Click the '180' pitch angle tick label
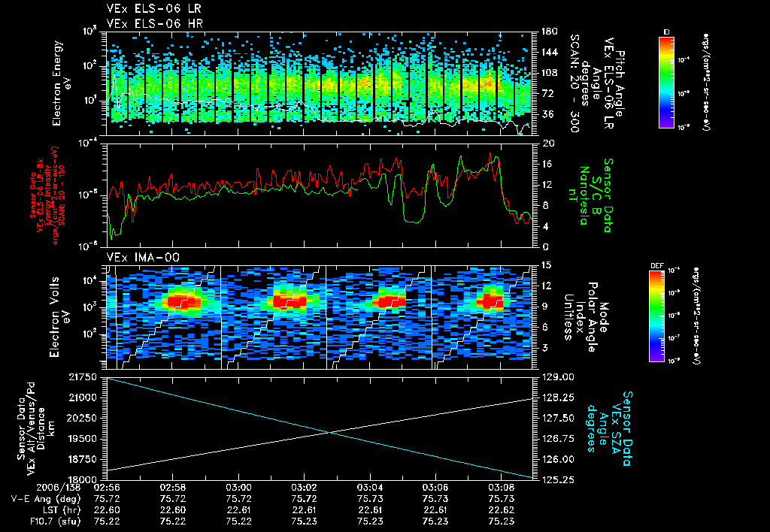 click(549, 32)
